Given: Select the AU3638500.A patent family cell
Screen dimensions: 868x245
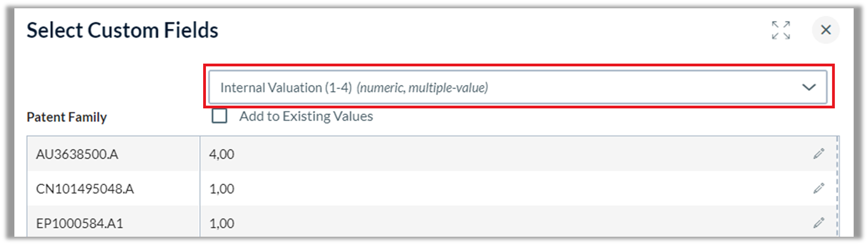Looking at the screenshot, I should pos(113,154).
